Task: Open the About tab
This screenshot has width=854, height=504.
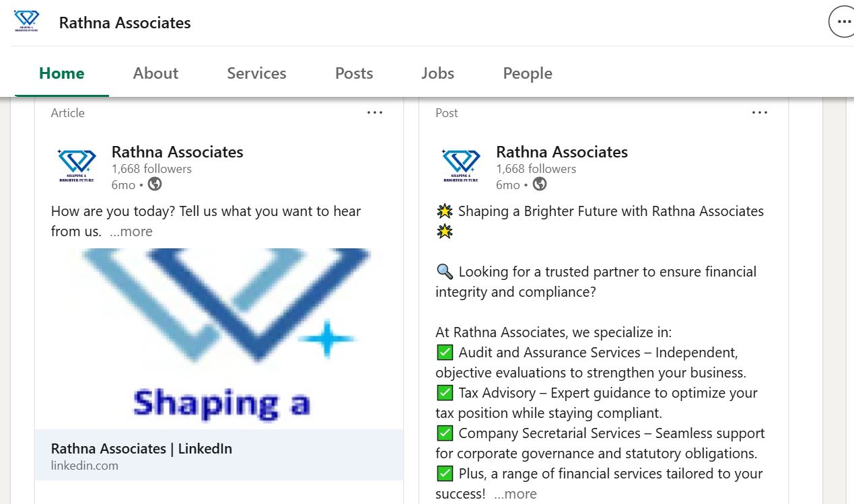Action: tap(155, 73)
